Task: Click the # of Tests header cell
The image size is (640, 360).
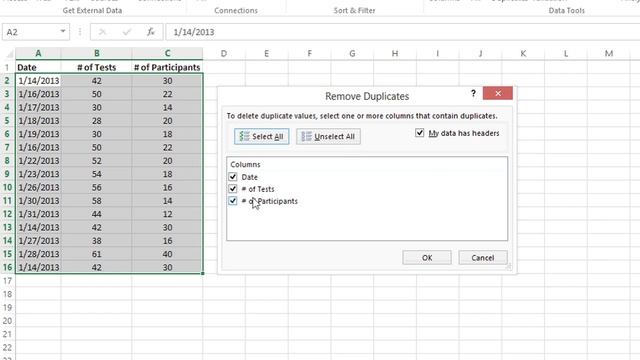Action: [96, 67]
